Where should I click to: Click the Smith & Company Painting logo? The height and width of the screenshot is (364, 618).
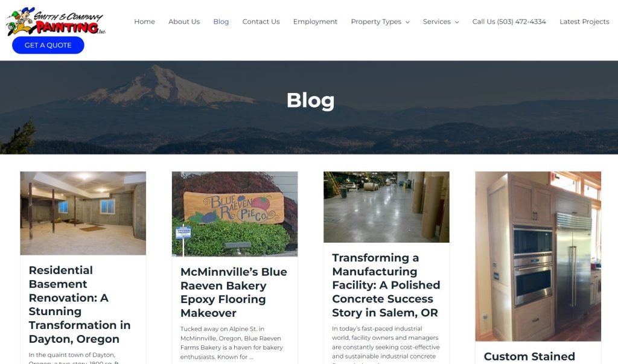point(56,21)
